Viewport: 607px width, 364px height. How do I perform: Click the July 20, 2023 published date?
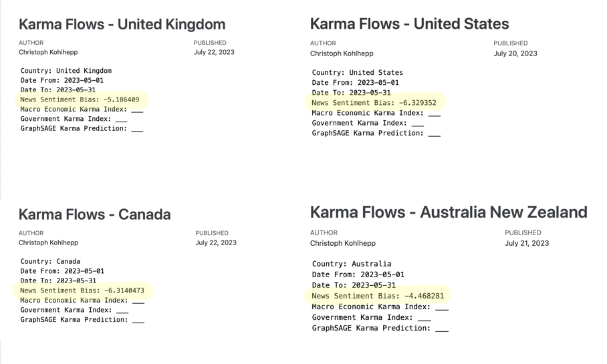tap(515, 53)
